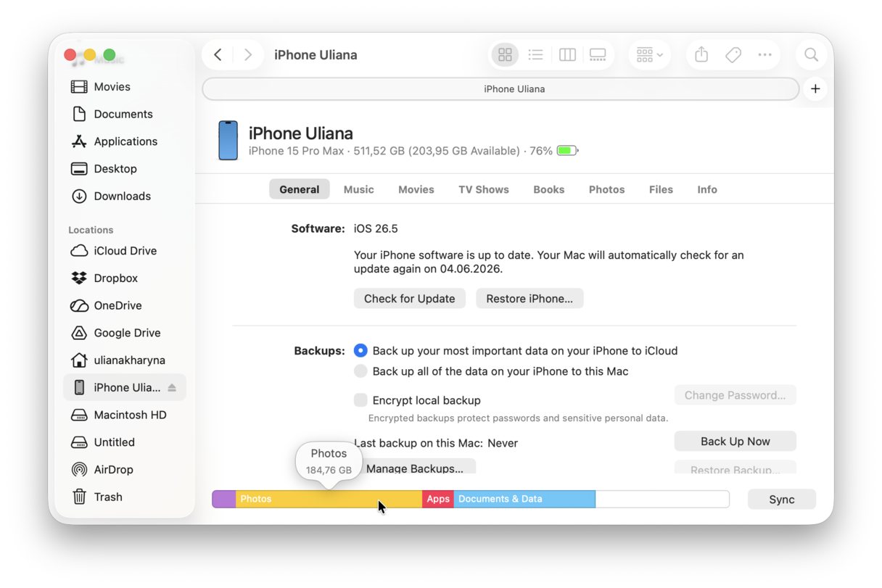Click the Share toolbar icon
This screenshot has width=882, height=588.
(x=701, y=54)
